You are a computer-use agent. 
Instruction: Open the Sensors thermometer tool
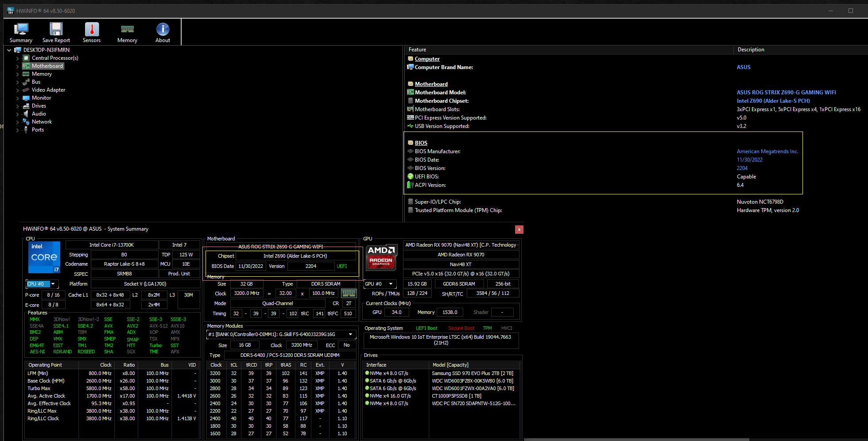pyautogui.click(x=92, y=32)
